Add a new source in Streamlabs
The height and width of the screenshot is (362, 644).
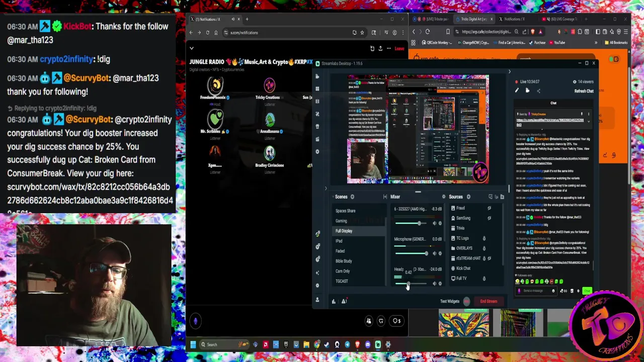468,197
